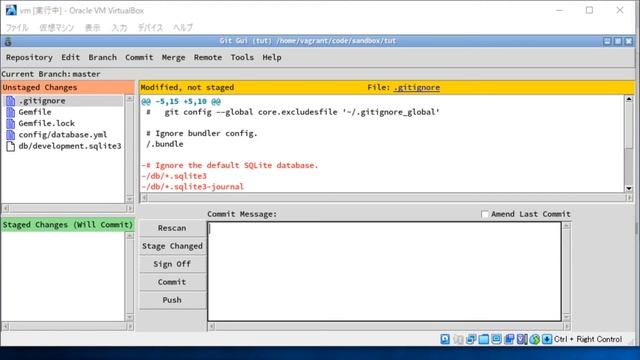This screenshot has height=360, width=640.
Task: Click the VirtualBox mouse integration status icon
Action: 534,339
